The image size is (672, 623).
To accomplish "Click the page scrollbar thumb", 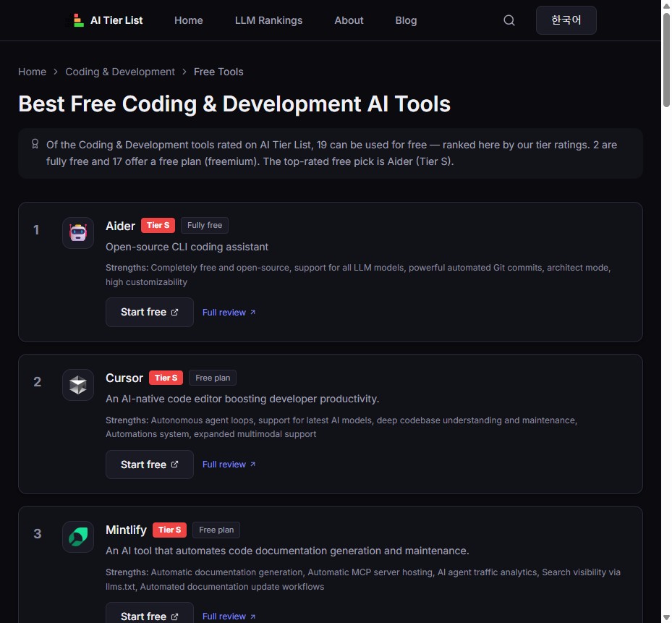I will pyautogui.click(x=666, y=60).
